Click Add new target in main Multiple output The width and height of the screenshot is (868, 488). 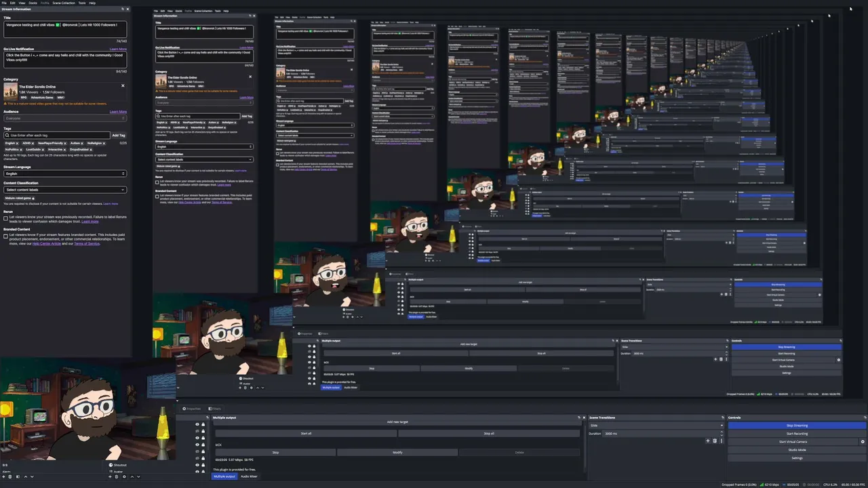(x=397, y=422)
